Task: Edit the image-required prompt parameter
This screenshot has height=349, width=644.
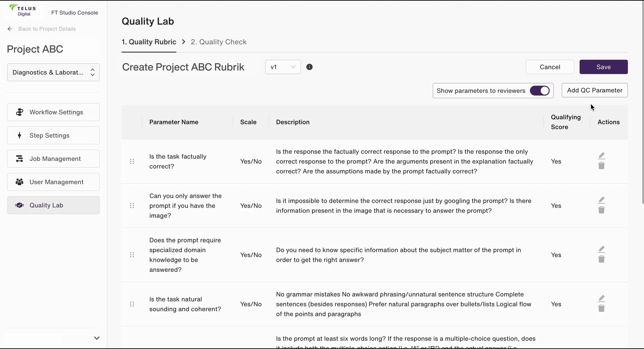Action: pyautogui.click(x=602, y=200)
